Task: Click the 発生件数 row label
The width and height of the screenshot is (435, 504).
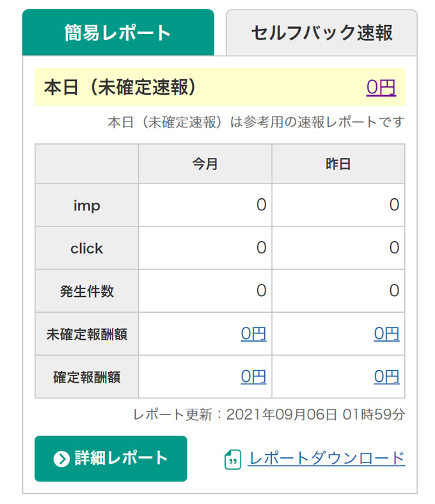Action: (x=87, y=291)
